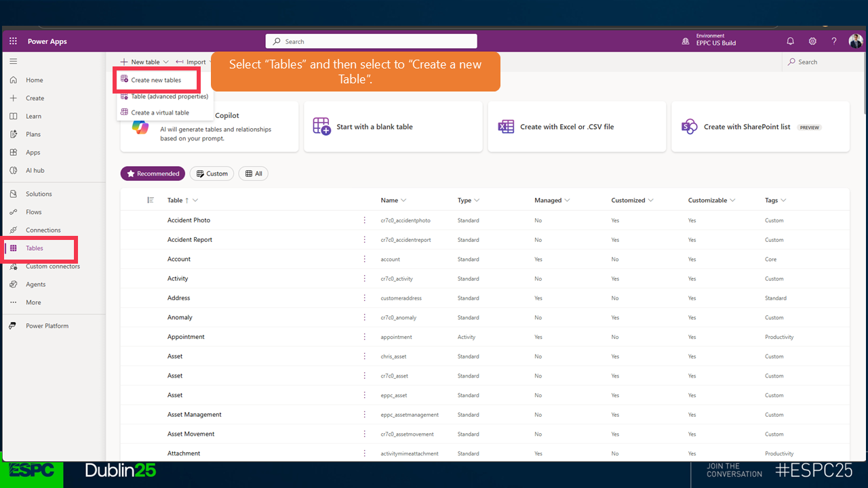
Task: Click the list view icon in table header
Action: (151, 200)
